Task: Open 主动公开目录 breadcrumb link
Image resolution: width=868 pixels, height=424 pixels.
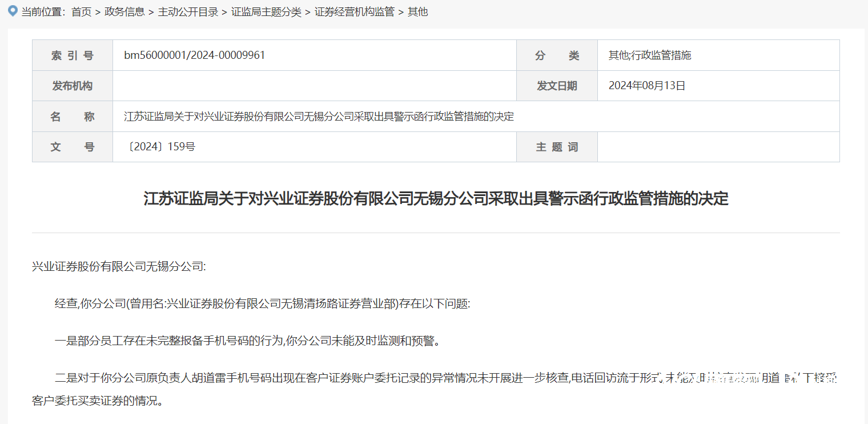Action: click(188, 12)
